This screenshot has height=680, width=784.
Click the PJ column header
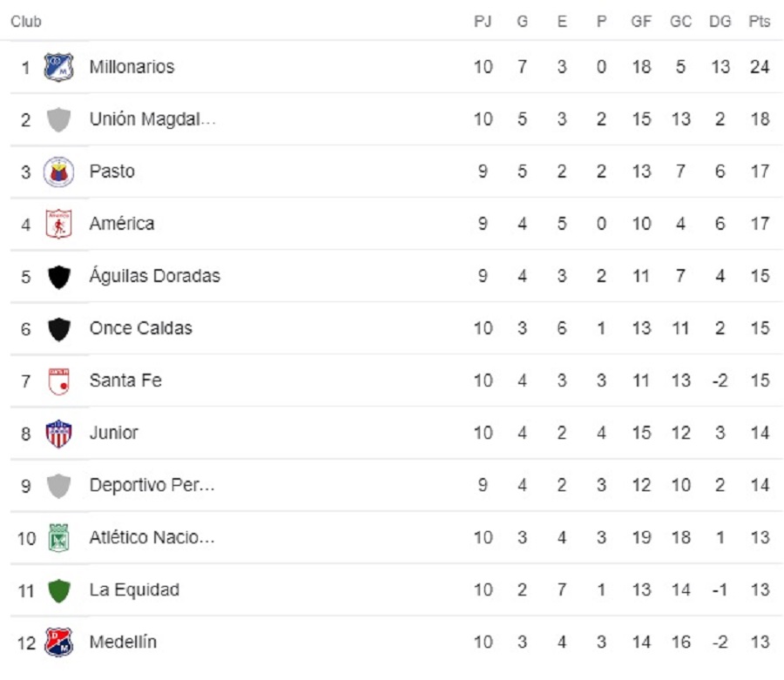point(483,21)
